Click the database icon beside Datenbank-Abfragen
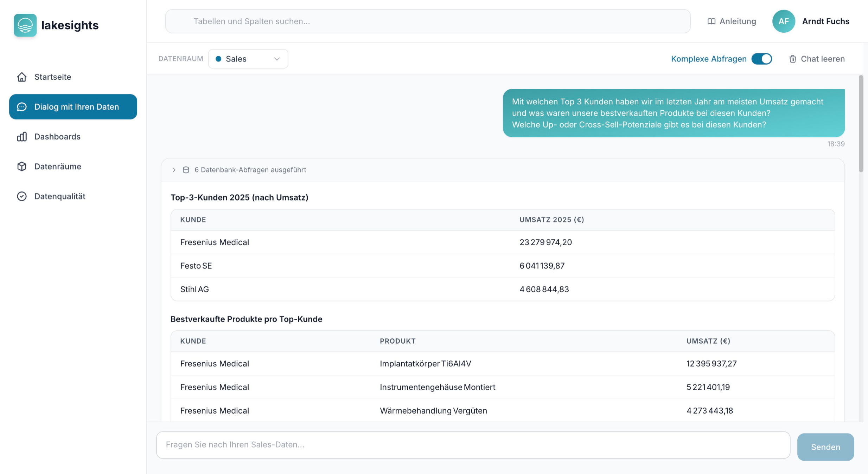This screenshot has width=868, height=474. click(x=185, y=170)
